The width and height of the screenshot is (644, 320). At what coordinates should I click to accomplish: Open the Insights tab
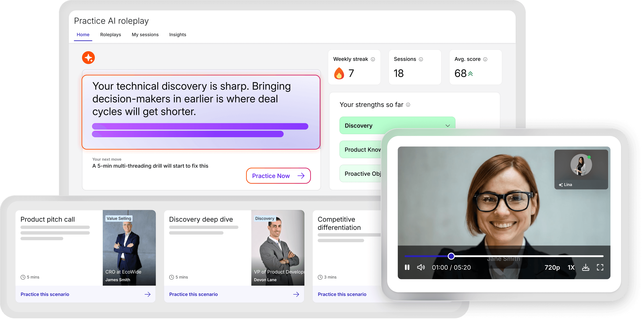(177, 34)
